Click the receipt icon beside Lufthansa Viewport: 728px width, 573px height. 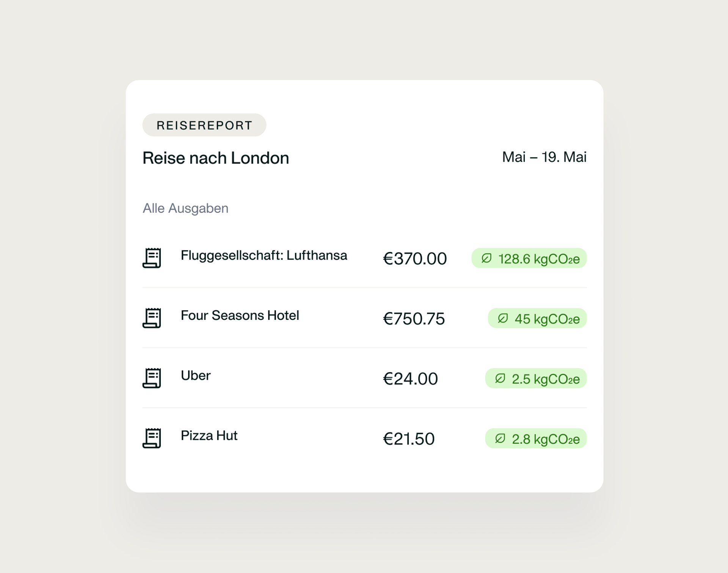click(x=152, y=258)
